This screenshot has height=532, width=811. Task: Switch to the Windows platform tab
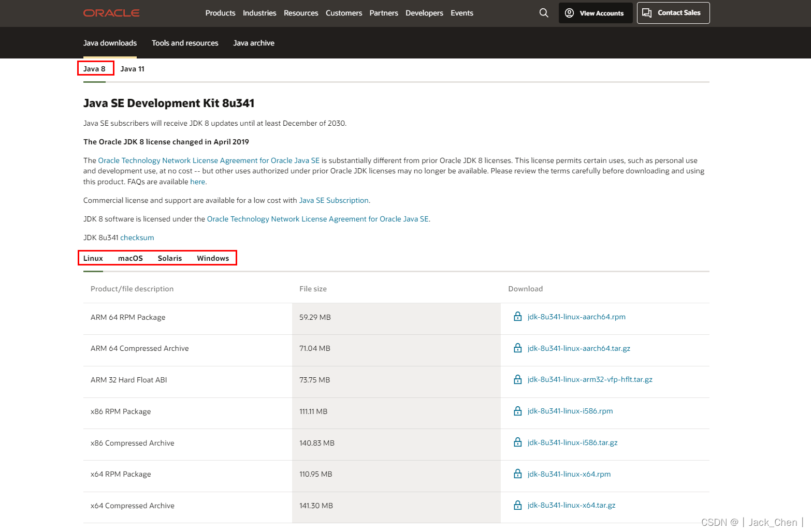(213, 258)
